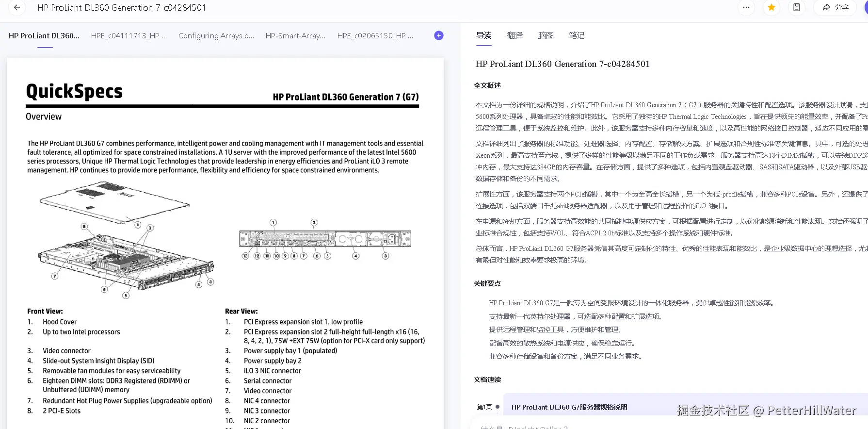
Task: Click 'NIC 3 connector' list item
Action: click(x=267, y=411)
